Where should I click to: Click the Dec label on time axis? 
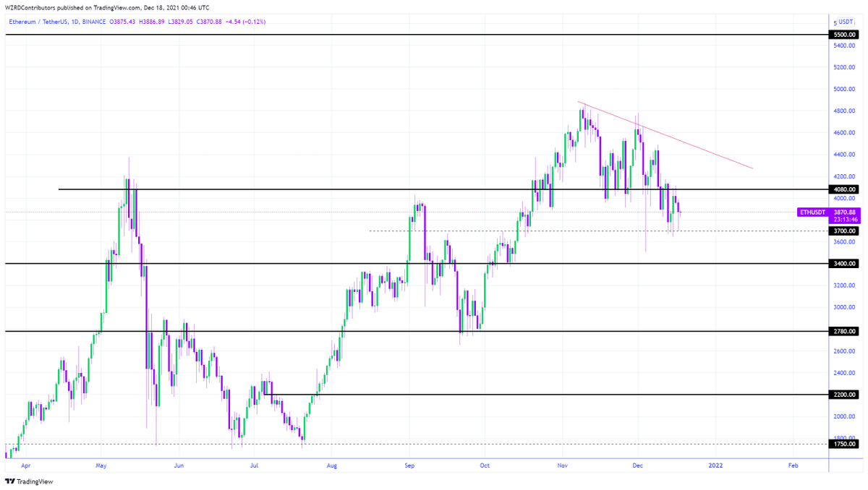[637, 466]
